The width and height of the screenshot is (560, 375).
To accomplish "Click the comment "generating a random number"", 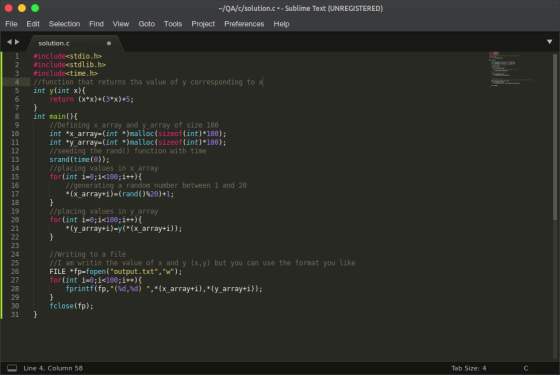I will coord(156,185).
